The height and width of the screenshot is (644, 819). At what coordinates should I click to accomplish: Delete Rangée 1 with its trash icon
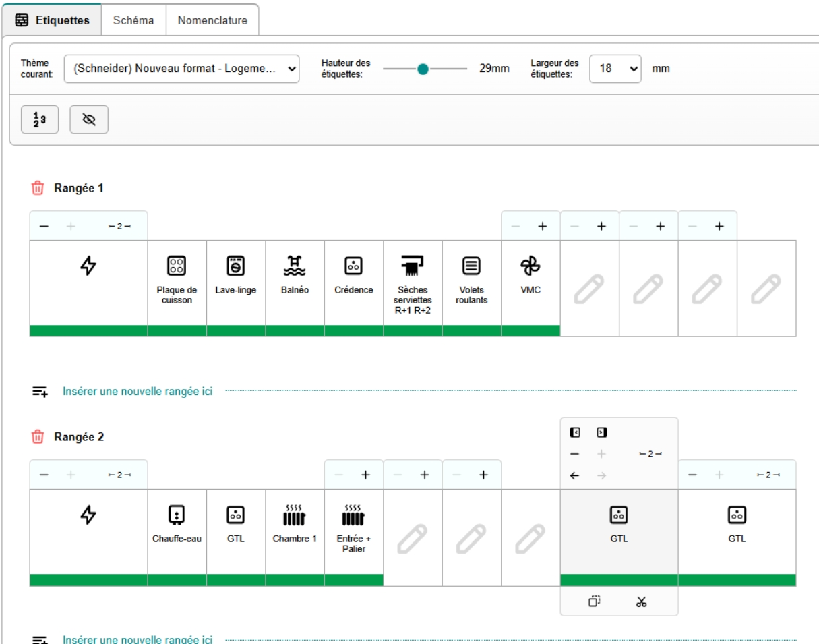(x=38, y=187)
